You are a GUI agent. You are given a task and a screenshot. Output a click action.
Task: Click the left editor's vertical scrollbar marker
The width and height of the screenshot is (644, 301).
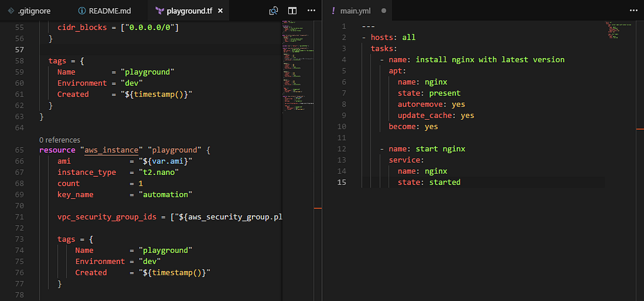[x=318, y=209]
